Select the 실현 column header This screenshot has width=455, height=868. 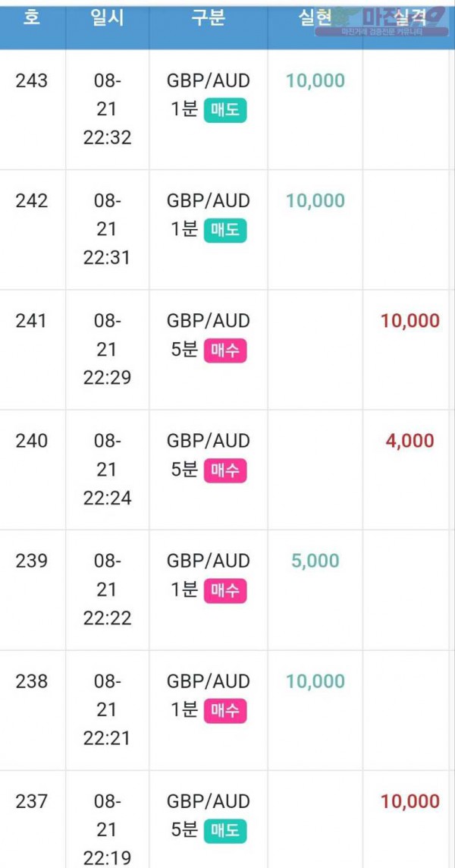point(315,17)
